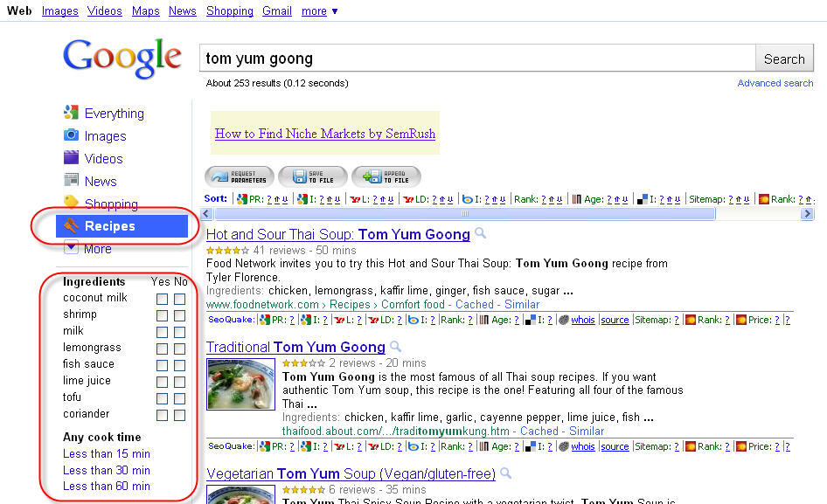Click Google PR icon in the foodnetwork SeoQuake row
This screenshot has width=827, height=504.
(265, 320)
